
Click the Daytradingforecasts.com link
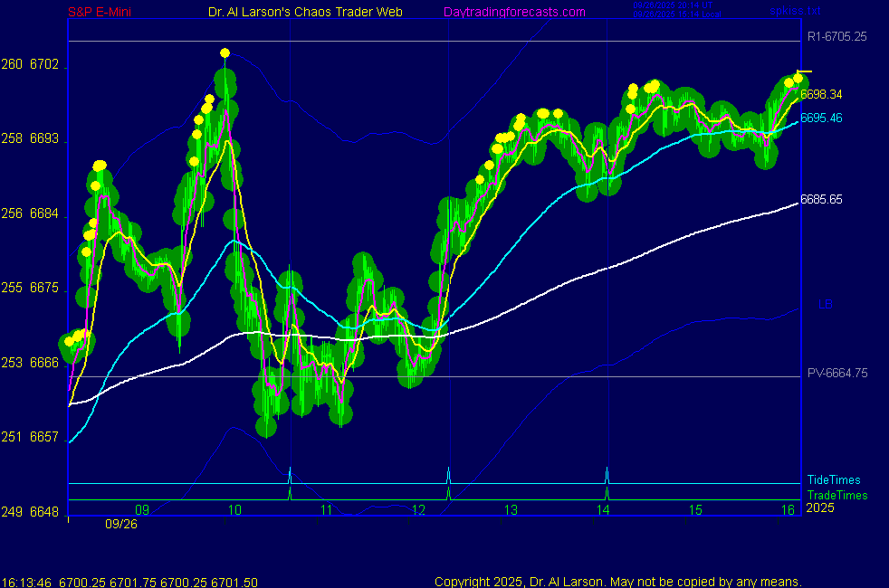[513, 12]
